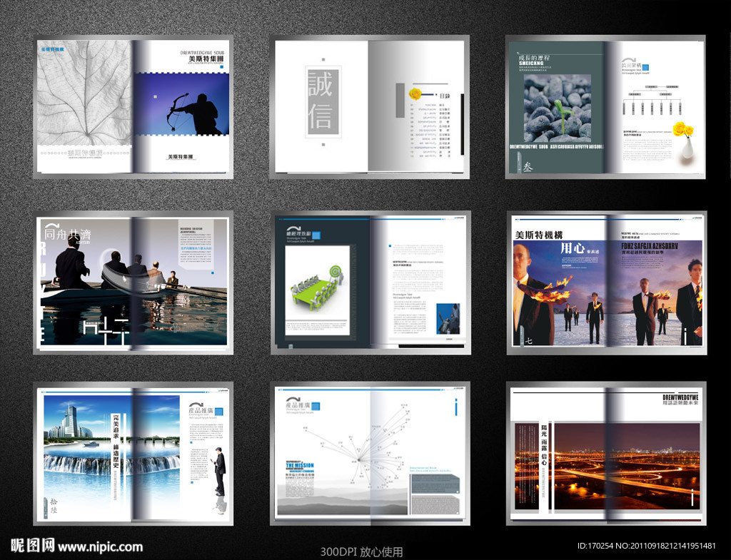Click the 總經理致辭 heading

tap(298, 234)
